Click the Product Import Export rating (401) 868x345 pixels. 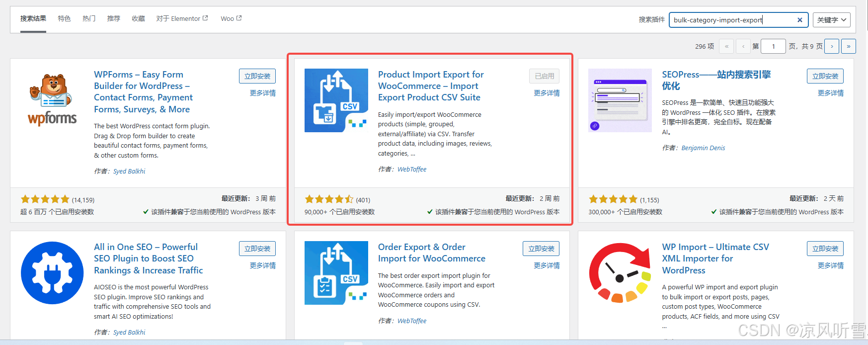click(337, 199)
